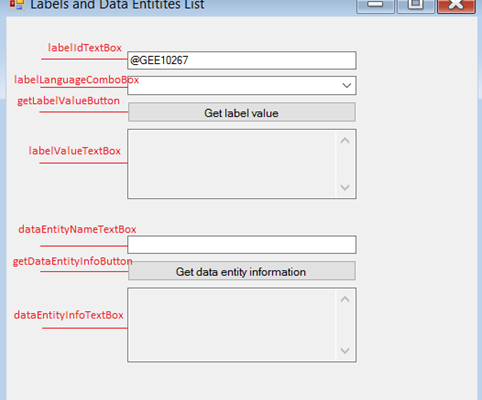Viewport: 482px width, 400px height.
Task: Maximize the Labels and Data Entitites List window
Action: pos(416,6)
